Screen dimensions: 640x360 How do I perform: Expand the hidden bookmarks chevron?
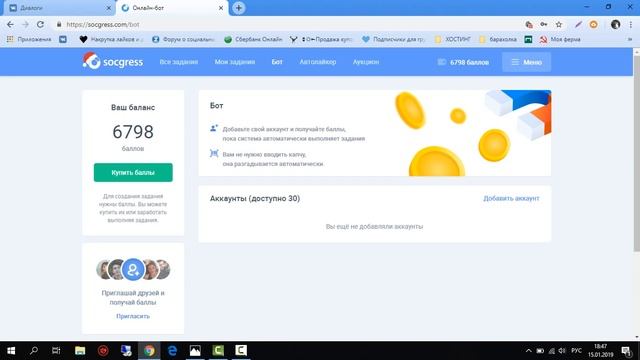(x=630, y=39)
